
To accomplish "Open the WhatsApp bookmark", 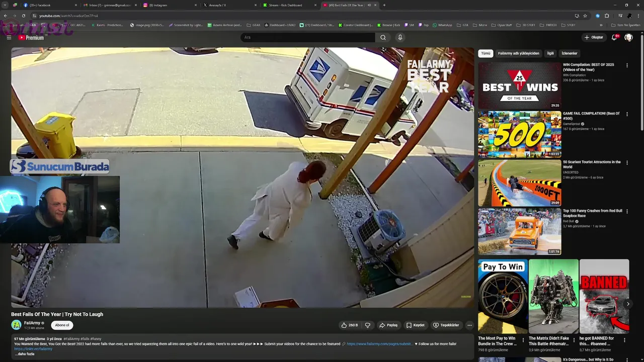I will [x=442, y=25].
